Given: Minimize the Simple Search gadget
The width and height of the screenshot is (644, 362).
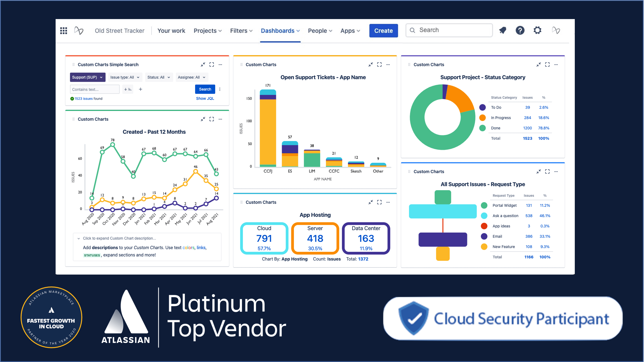Looking at the screenshot, I should pyautogui.click(x=203, y=64).
